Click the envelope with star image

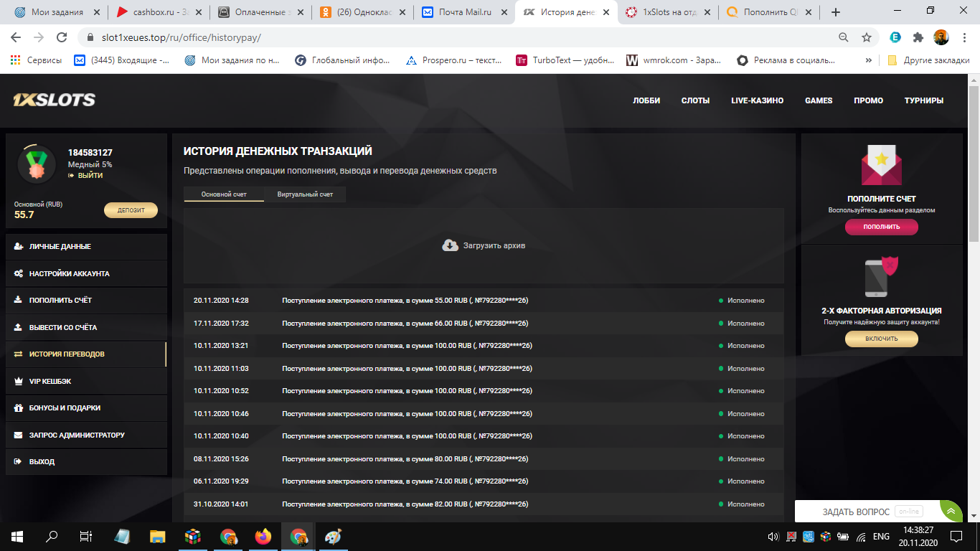pos(881,165)
